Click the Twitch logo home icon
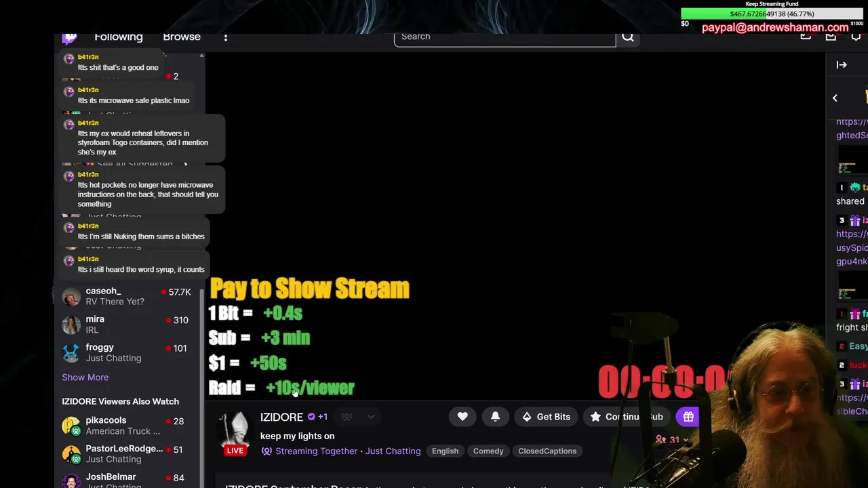 [69, 38]
